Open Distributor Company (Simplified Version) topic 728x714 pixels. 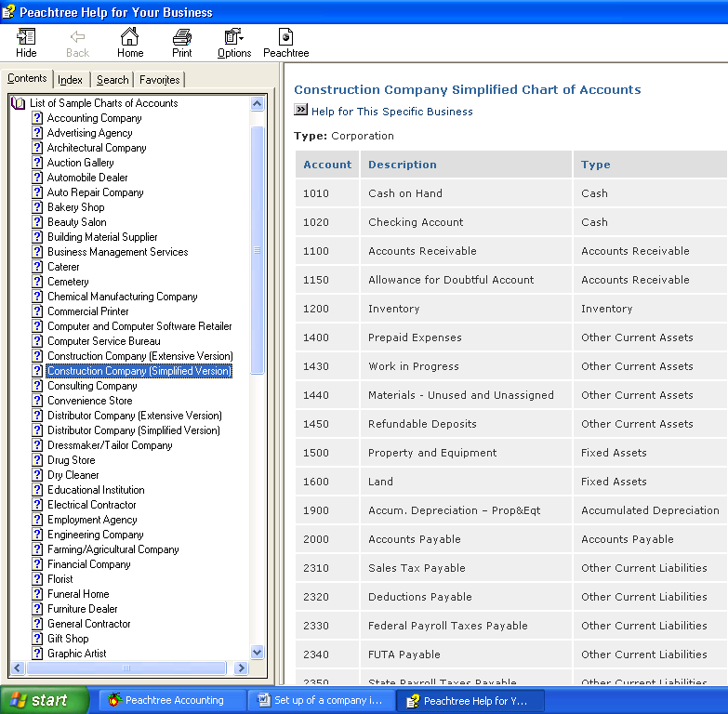point(134,430)
